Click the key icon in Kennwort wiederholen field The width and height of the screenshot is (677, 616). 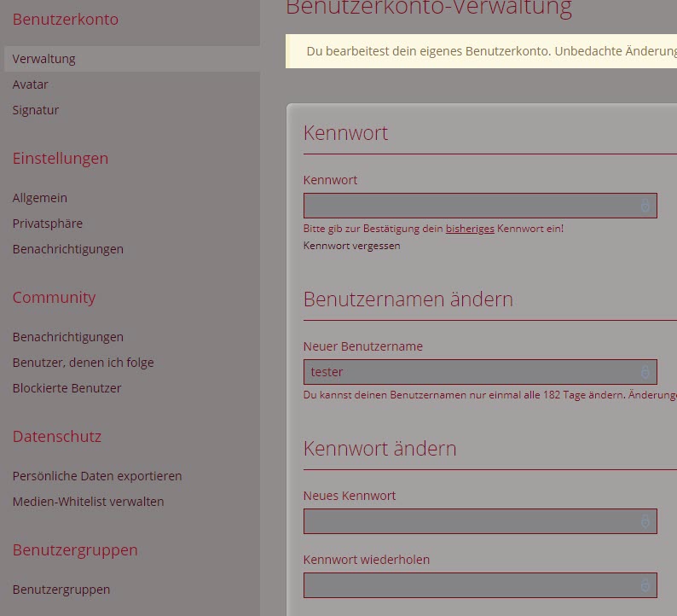pyautogui.click(x=645, y=585)
